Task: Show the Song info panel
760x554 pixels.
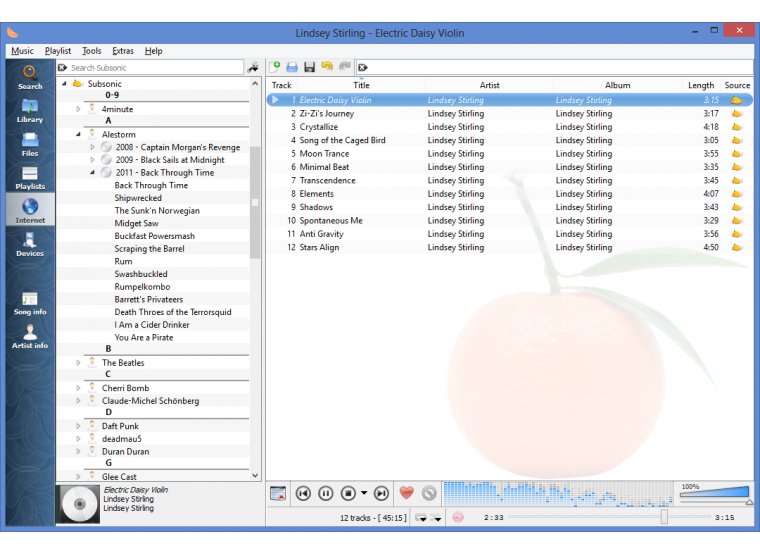Action: [30, 304]
